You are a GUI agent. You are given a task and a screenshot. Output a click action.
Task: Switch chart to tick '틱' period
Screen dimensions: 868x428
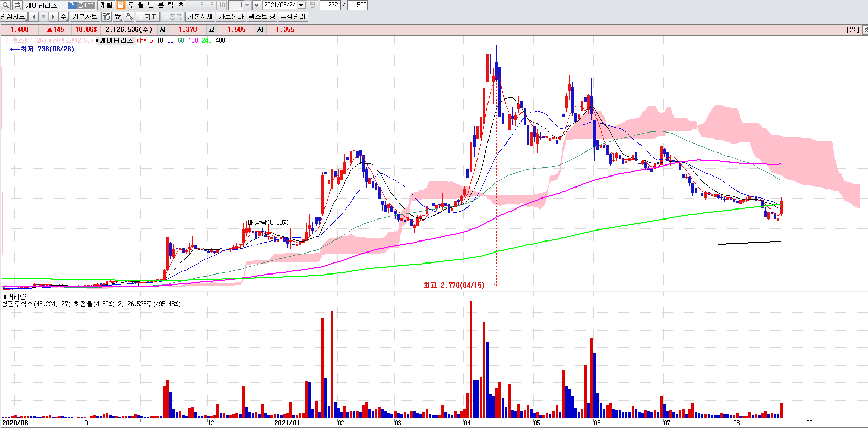171,5
